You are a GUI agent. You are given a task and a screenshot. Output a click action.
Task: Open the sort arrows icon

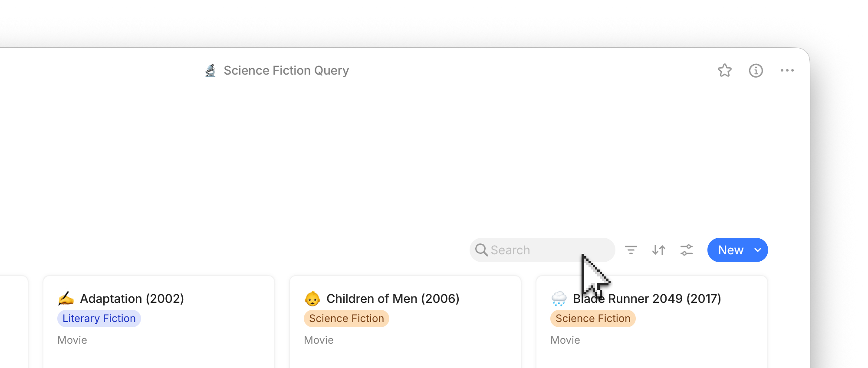click(659, 250)
